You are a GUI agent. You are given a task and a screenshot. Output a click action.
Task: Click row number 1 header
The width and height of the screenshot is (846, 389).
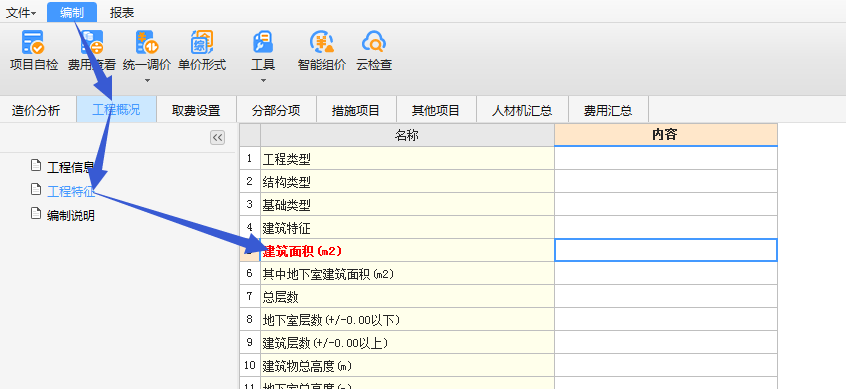coord(250,159)
